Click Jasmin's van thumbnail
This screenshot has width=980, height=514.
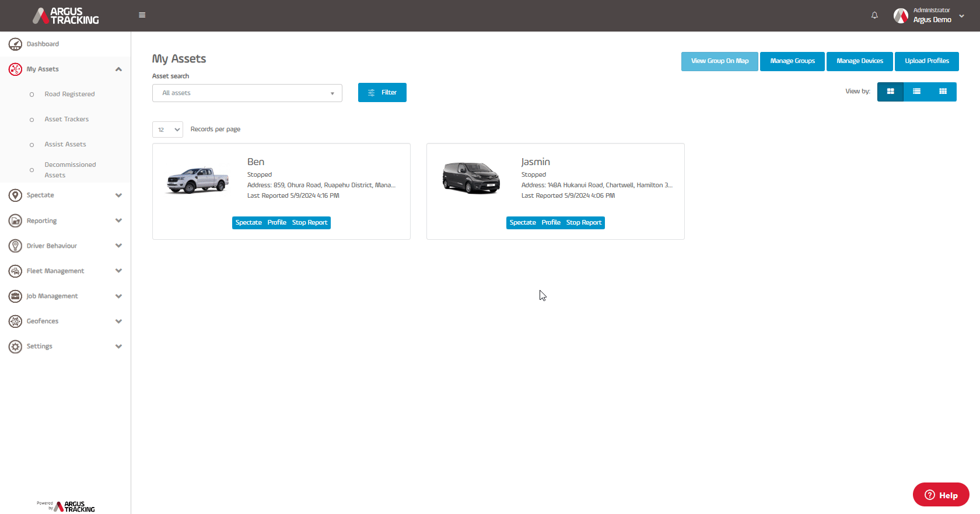tap(471, 179)
